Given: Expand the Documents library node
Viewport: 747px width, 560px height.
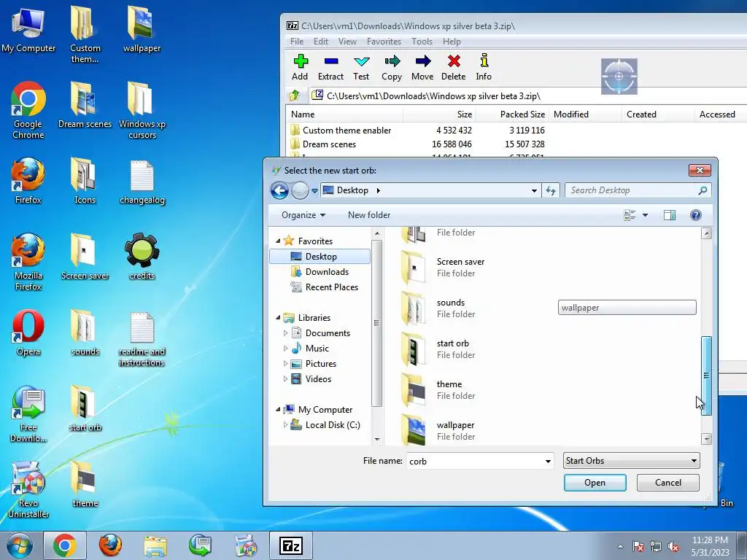Looking at the screenshot, I should tap(285, 332).
